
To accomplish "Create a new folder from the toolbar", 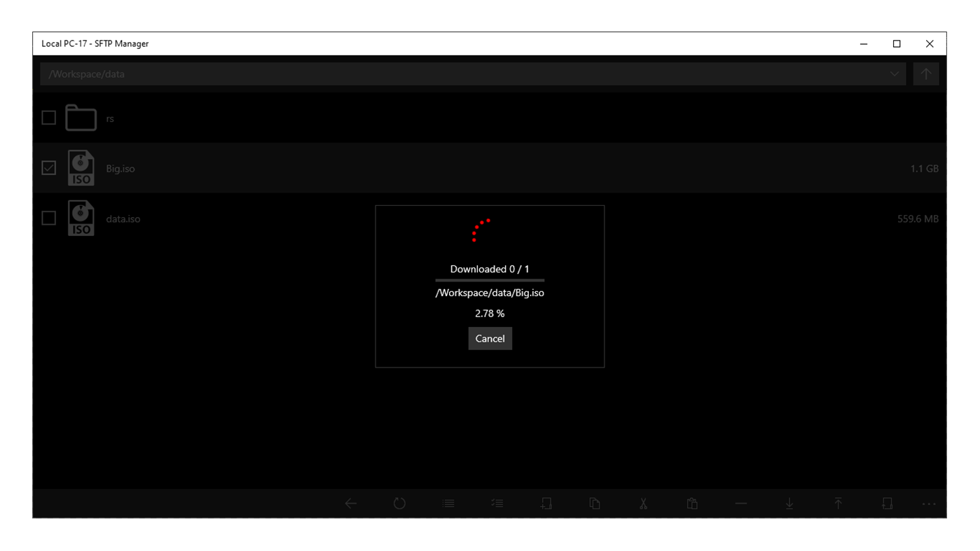I will click(546, 503).
